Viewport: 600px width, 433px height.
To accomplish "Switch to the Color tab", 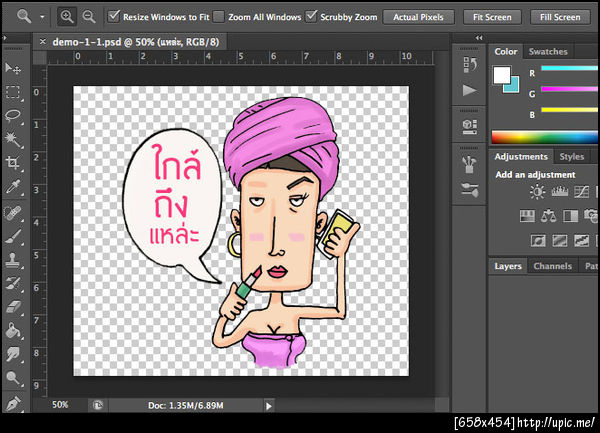I will [x=505, y=52].
